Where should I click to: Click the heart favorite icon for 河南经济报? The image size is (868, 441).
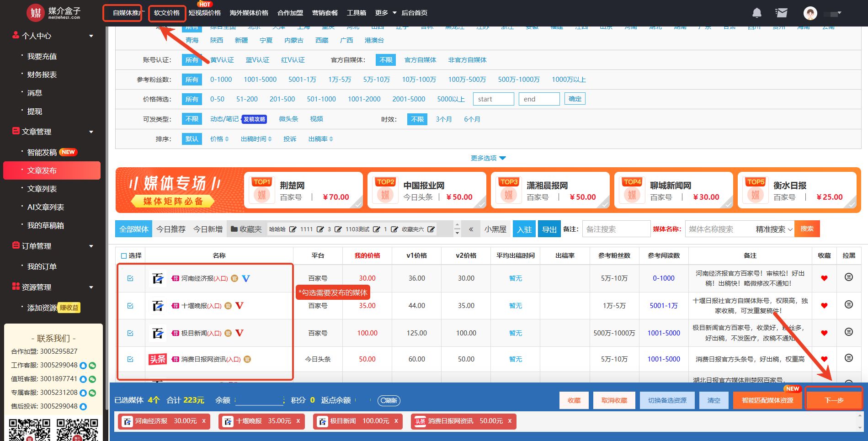pos(824,278)
